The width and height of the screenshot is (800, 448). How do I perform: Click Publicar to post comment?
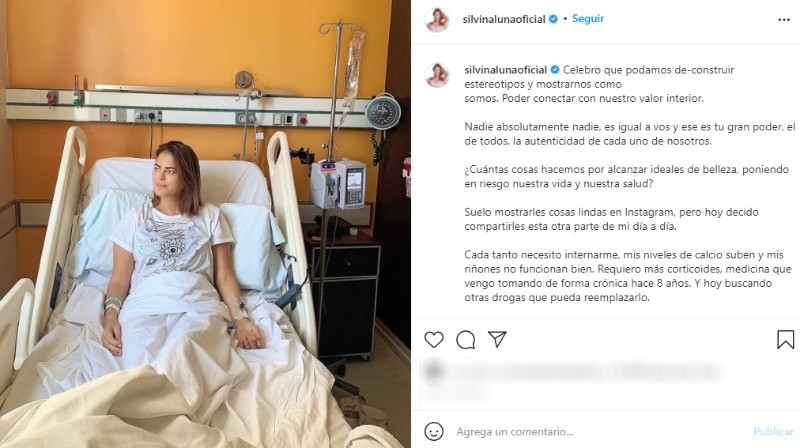coord(773,432)
